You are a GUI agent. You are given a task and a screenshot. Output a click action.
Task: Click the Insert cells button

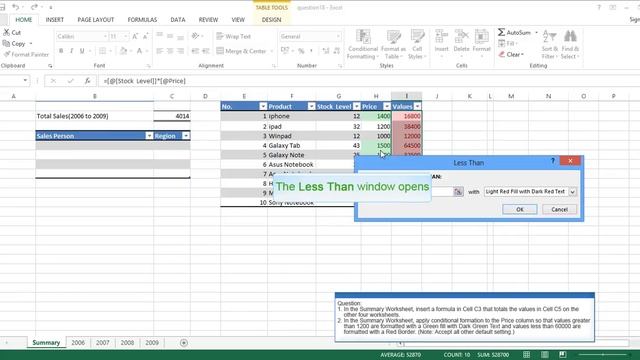coord(441,43)
